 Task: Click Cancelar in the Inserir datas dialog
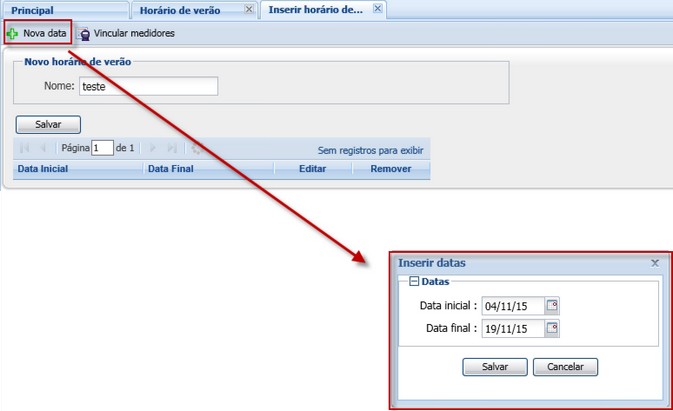[x=565, y=367]
